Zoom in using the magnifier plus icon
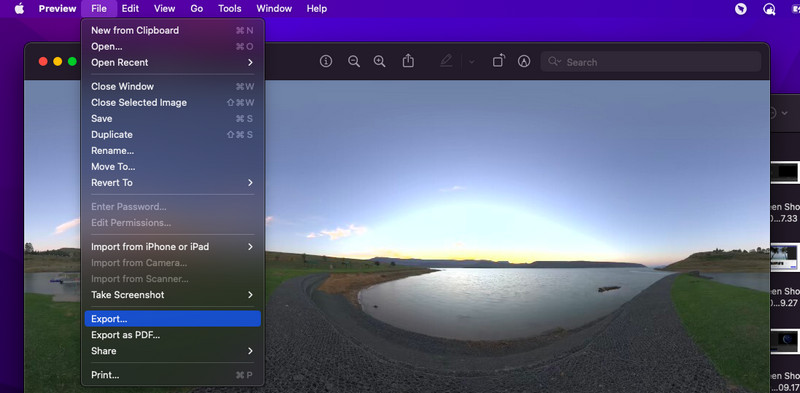This screenshot has height=393, width=800. point(379,62)
